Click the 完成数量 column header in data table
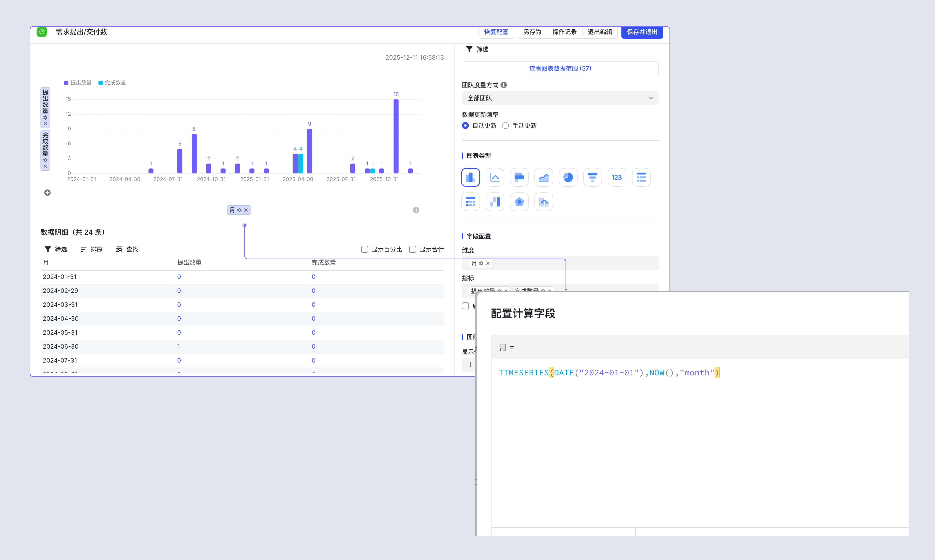Viewport: 935px width, 560px height. pyautogui.click(x=324, y=263)
